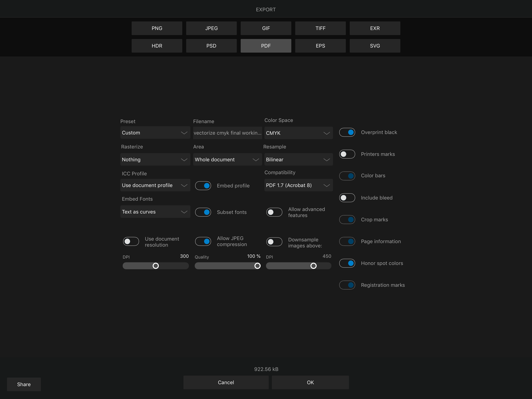This screenshot has height=399, width=532.
Task: Select the SVG export format tab
Action: click(374, 46)
